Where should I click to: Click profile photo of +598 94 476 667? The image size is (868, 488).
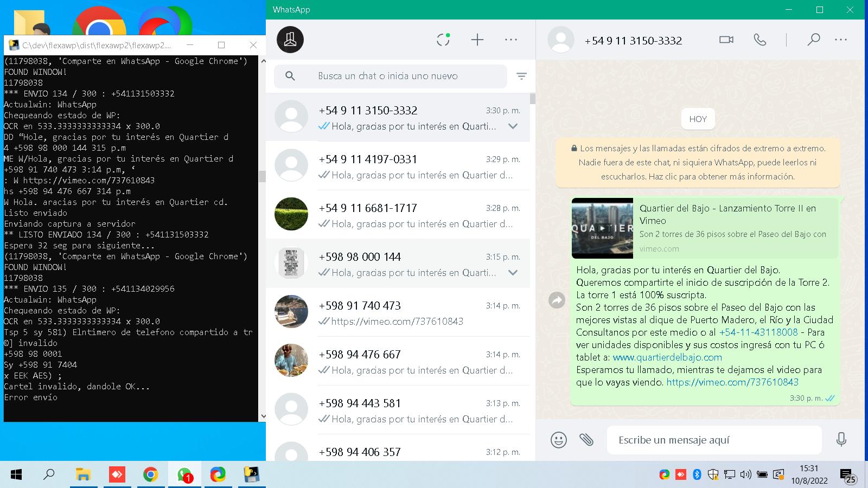coord(291,361)
